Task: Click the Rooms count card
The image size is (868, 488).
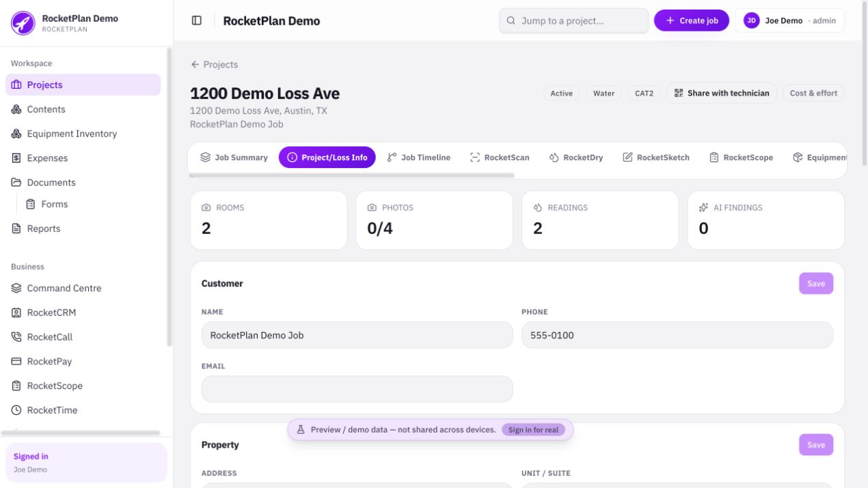Action: tap(269, 220)
